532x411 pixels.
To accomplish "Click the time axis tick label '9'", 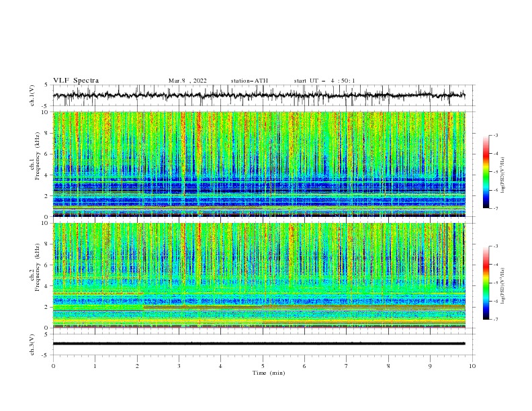I will [430, 366].
